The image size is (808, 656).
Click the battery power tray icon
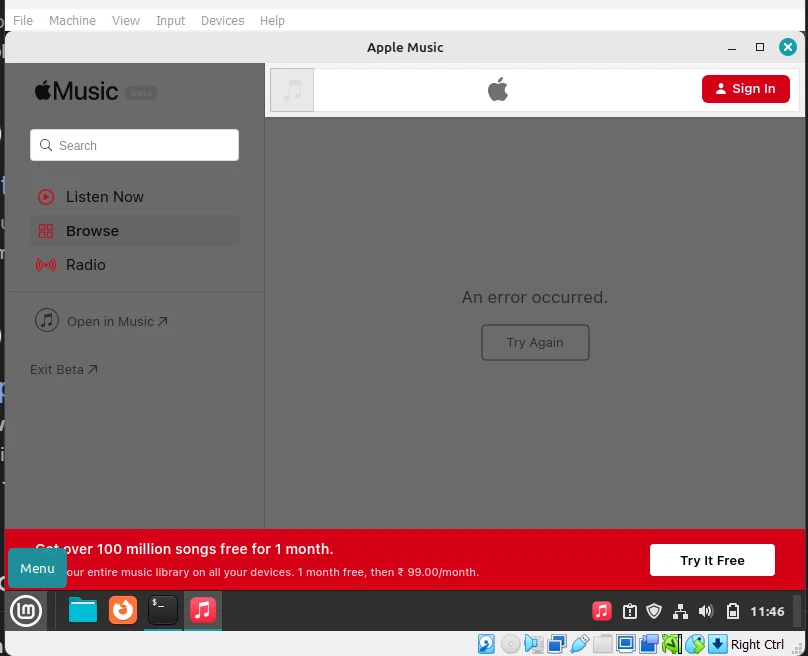pos(733,611)
